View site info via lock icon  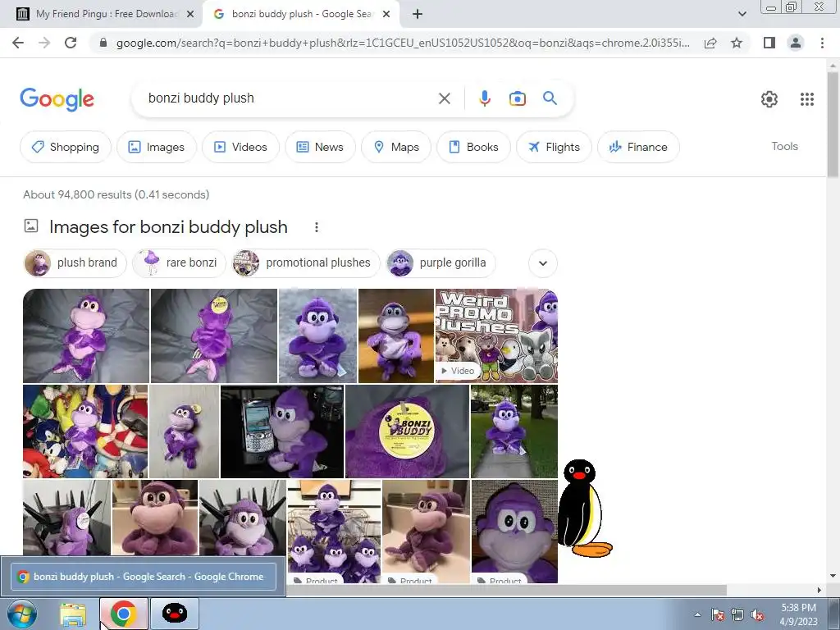103,43
